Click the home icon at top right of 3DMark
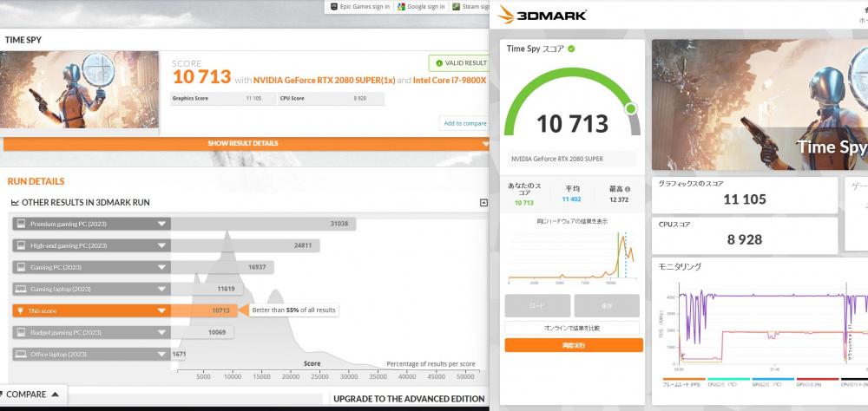Viewport: 868px width, 411px height. pyautogui.click(x=865, y=8)
